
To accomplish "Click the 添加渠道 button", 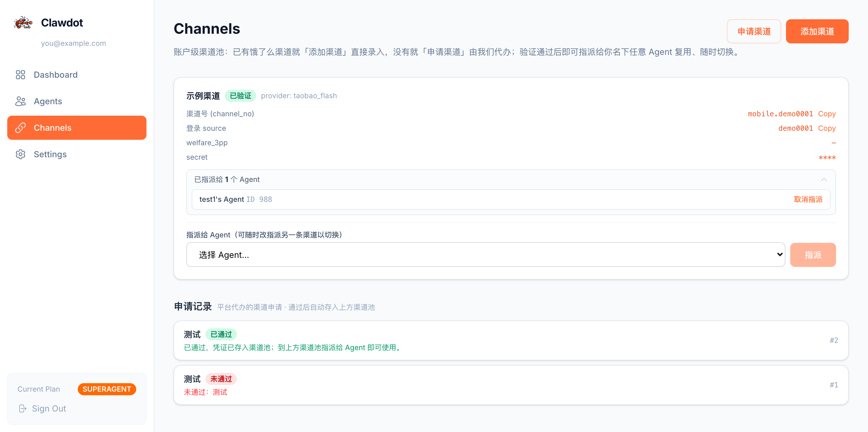I will coord(817,31).
